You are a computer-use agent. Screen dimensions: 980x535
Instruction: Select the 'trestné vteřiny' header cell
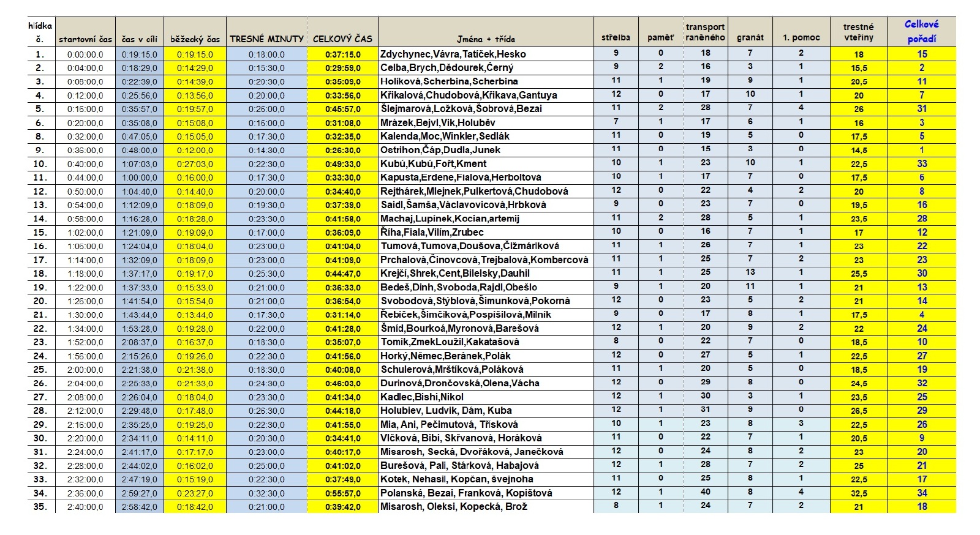tap(858, 32)
